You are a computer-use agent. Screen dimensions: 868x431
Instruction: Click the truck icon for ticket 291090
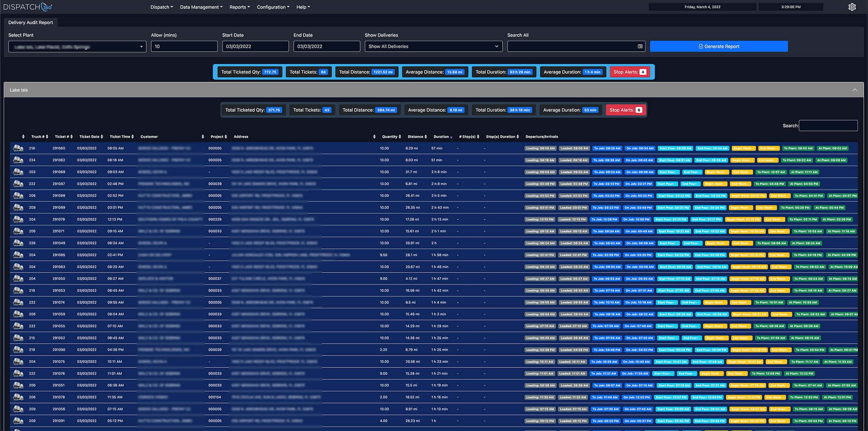pyautogui.click(x=18, y=350)
